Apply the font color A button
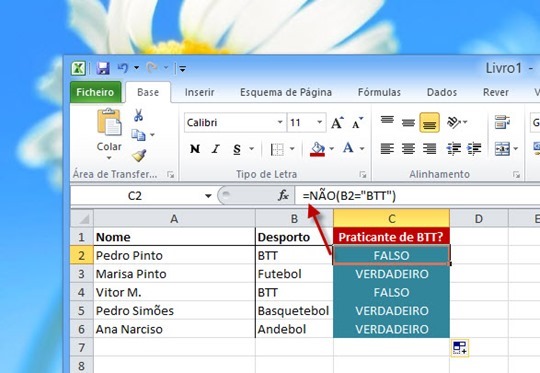The image size is (540, 373). tap(348, 148)
